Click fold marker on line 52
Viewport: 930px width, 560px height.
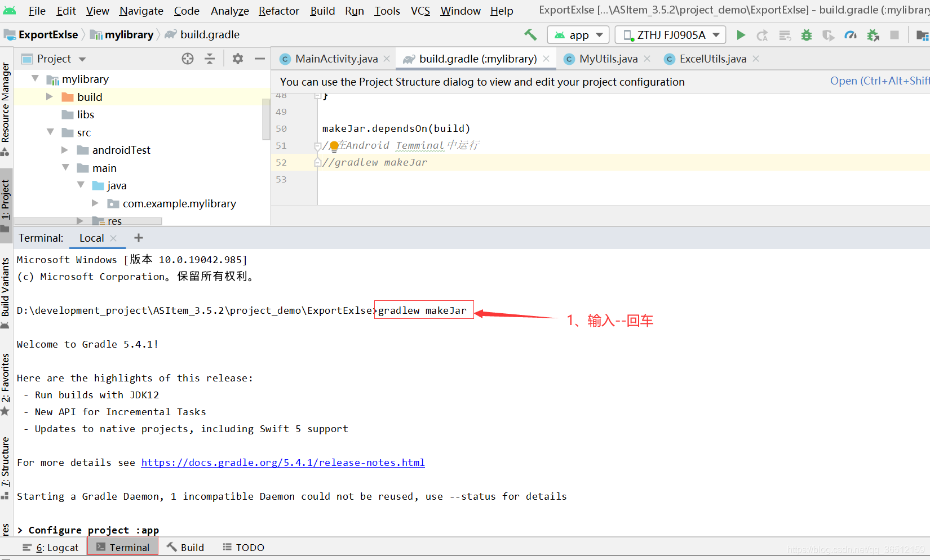pos(317,163)
